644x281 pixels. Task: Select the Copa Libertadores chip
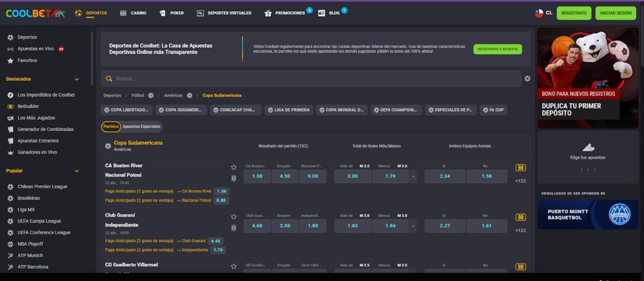[127, 110]
